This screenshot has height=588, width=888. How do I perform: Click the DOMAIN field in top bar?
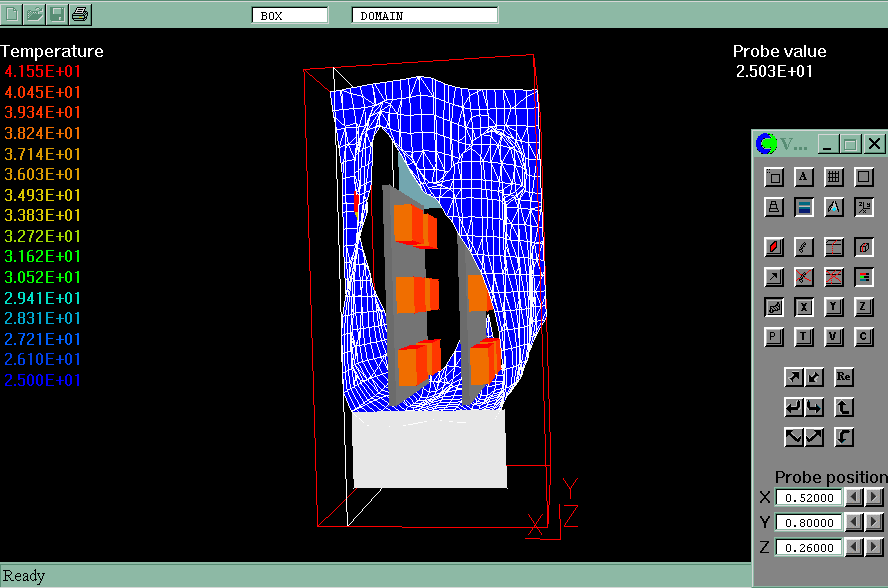[x=424, y=15]
